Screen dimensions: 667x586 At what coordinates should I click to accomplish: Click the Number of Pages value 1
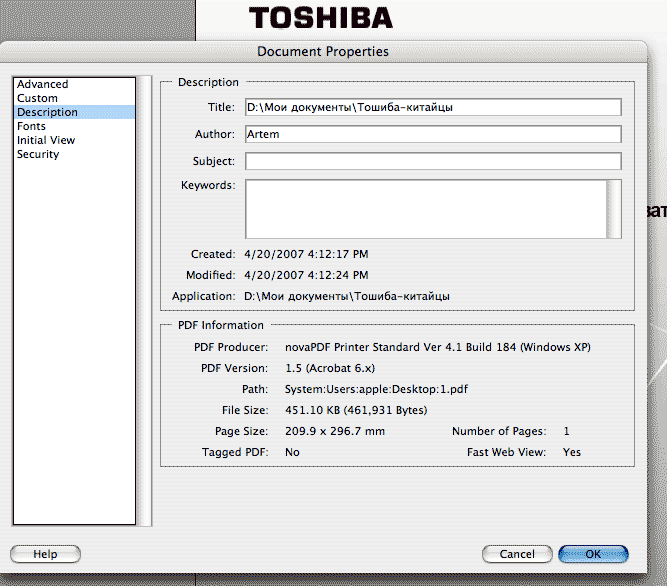point(566,431)
